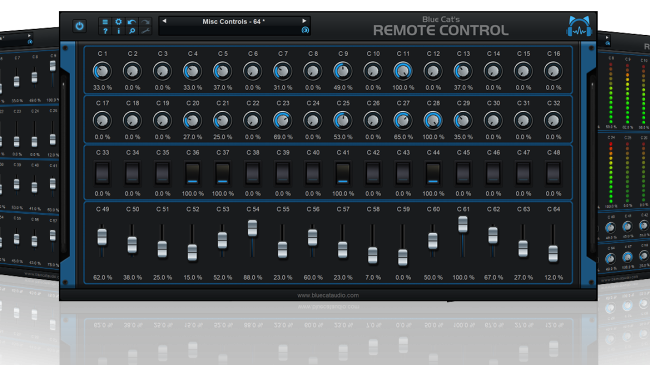Image resolution: width=650 pixels, height=365 pixels.
Task: Click the C 11 knob at 100%
Action: (403, 71)
